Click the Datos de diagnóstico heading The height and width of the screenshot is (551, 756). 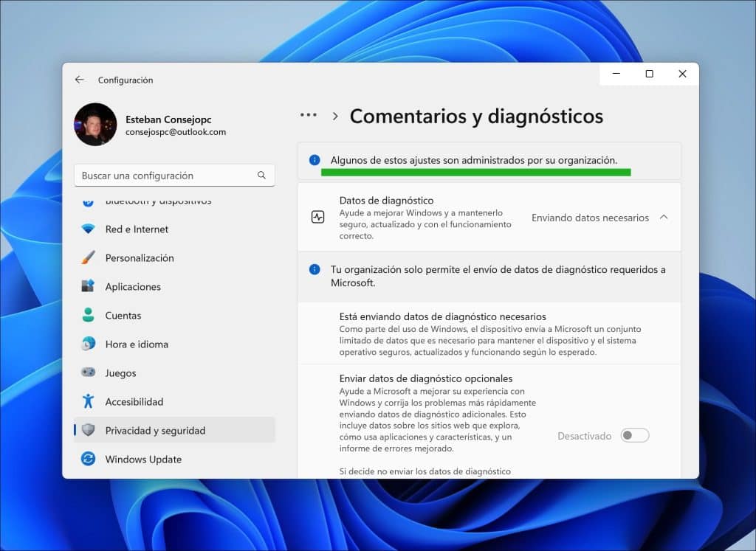pyautogui.click(x=386, y=201)
